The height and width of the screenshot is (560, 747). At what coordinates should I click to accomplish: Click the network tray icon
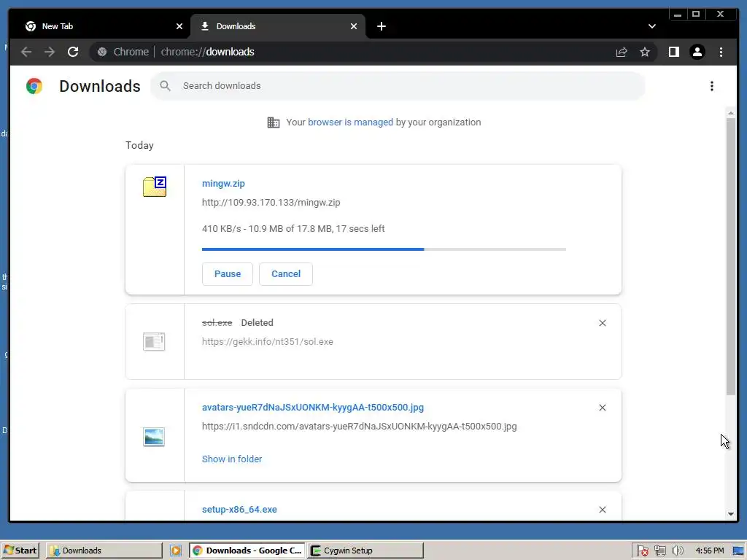coord(659,551)
